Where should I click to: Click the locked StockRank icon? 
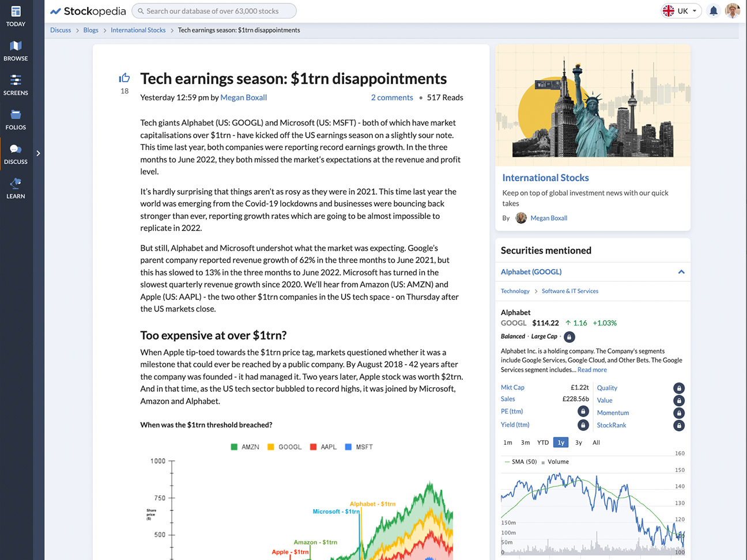(x=679, y=426)
